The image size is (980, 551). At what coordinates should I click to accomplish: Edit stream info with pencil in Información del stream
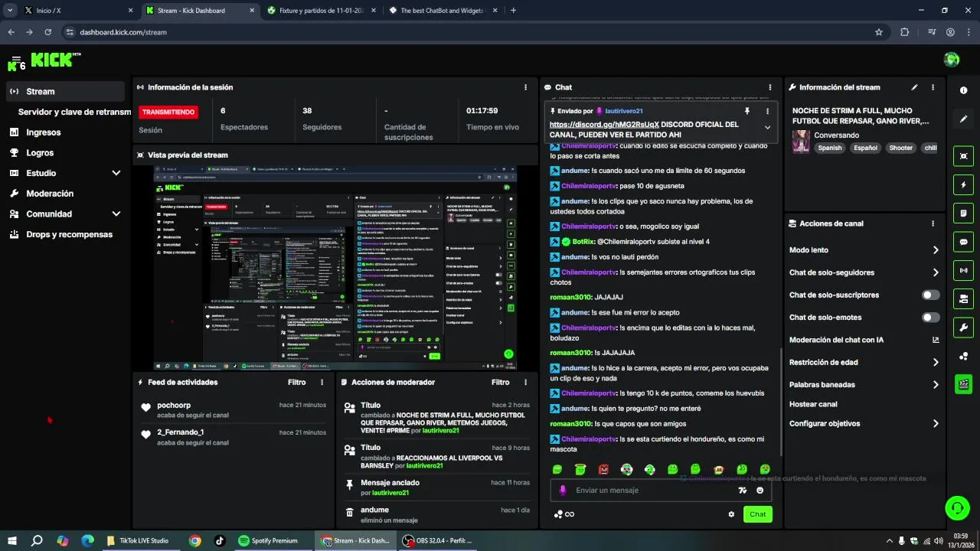point(914,87)
